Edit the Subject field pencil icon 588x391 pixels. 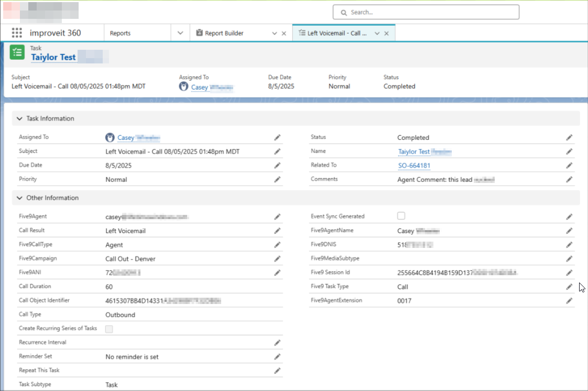click(277, 151)
